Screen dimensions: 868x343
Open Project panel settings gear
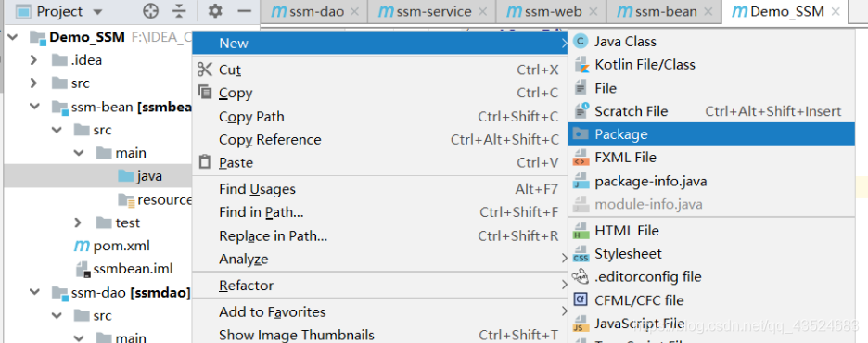click(215, 11)
